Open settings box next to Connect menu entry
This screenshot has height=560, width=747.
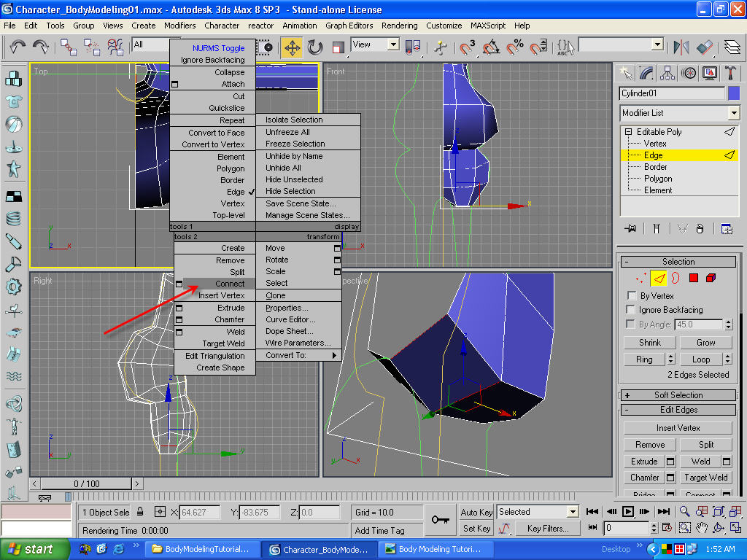coord(179,284)
